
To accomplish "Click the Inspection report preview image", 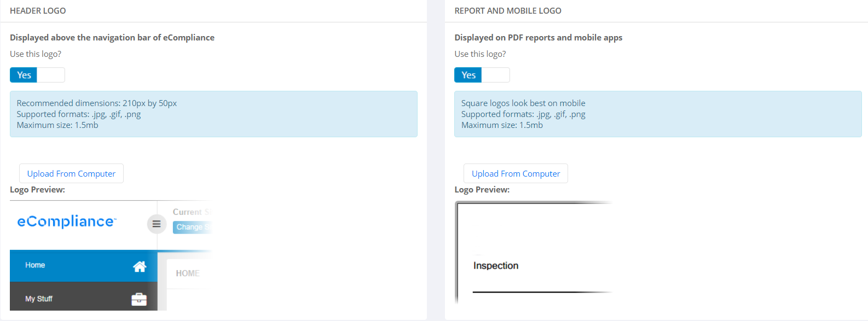I will click(x=534, y=252).
